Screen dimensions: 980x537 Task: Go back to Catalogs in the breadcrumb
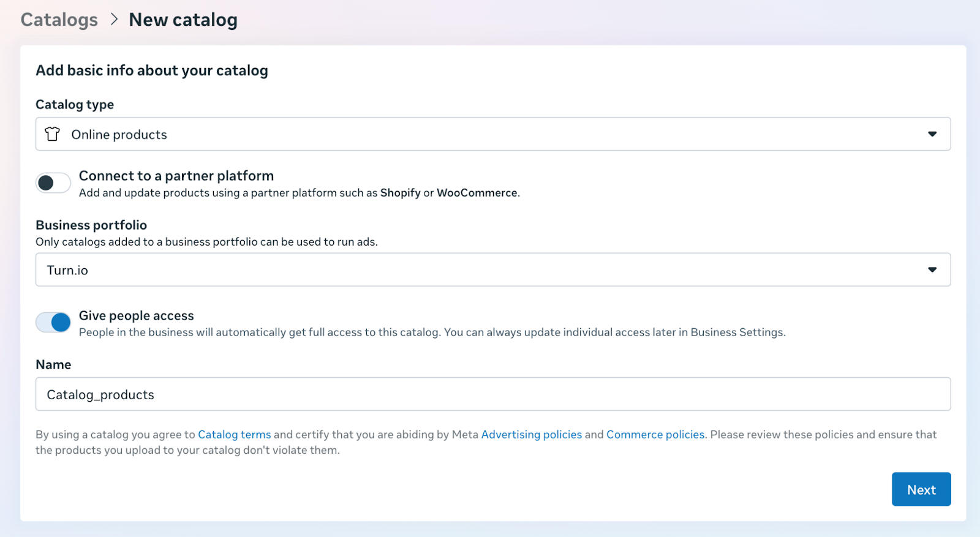point(59,20)
